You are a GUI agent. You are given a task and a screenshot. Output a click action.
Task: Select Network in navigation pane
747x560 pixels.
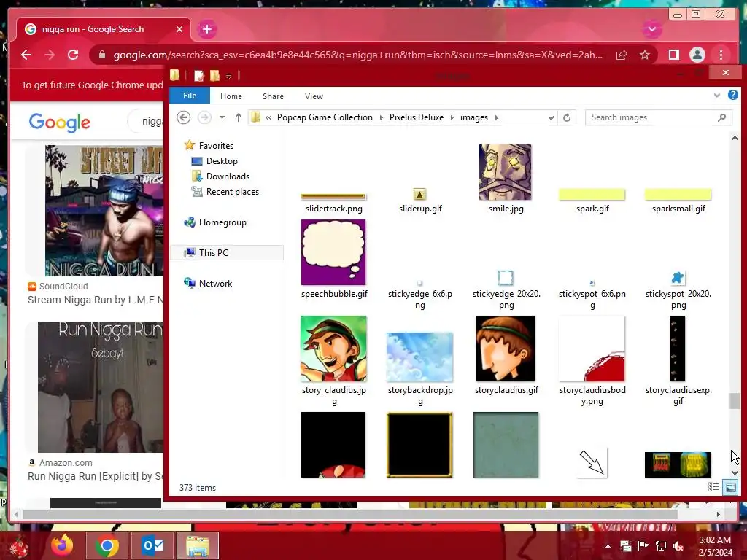click(x=215, y=284)
